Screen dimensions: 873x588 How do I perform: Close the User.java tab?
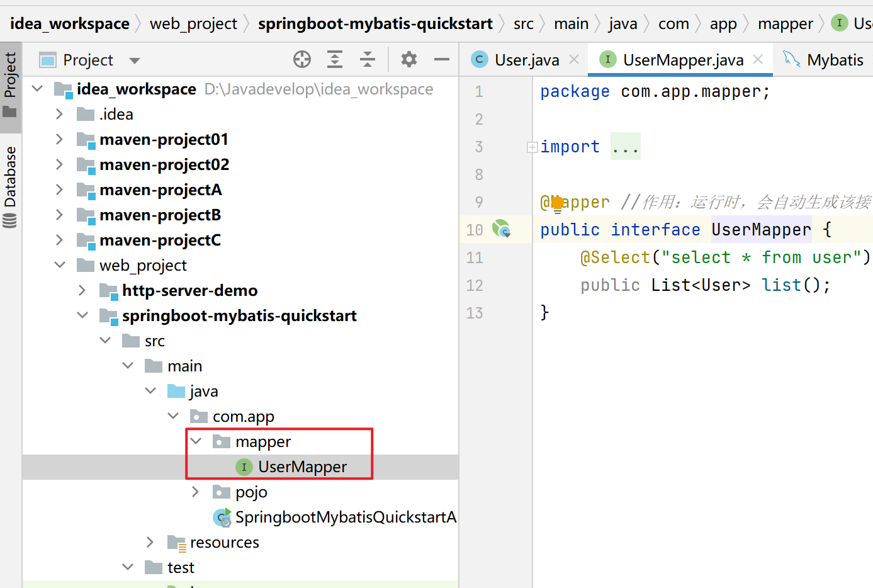point(574,59)
